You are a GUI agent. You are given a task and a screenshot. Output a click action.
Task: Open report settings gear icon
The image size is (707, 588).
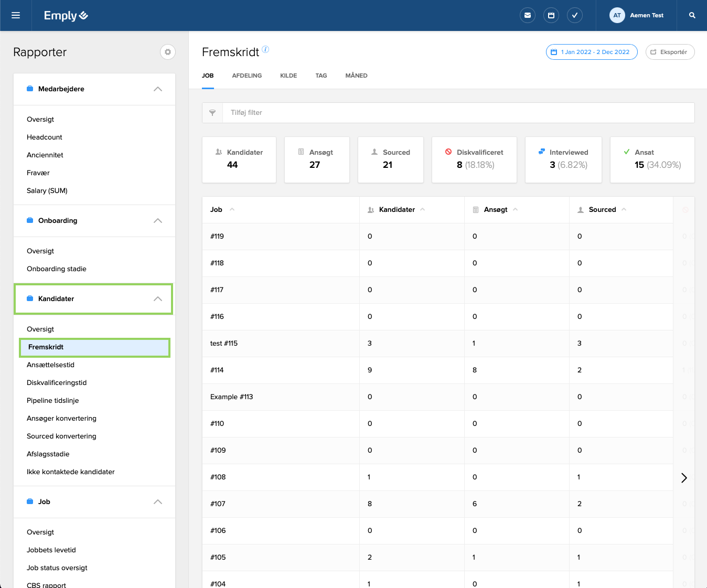(168, 52)
